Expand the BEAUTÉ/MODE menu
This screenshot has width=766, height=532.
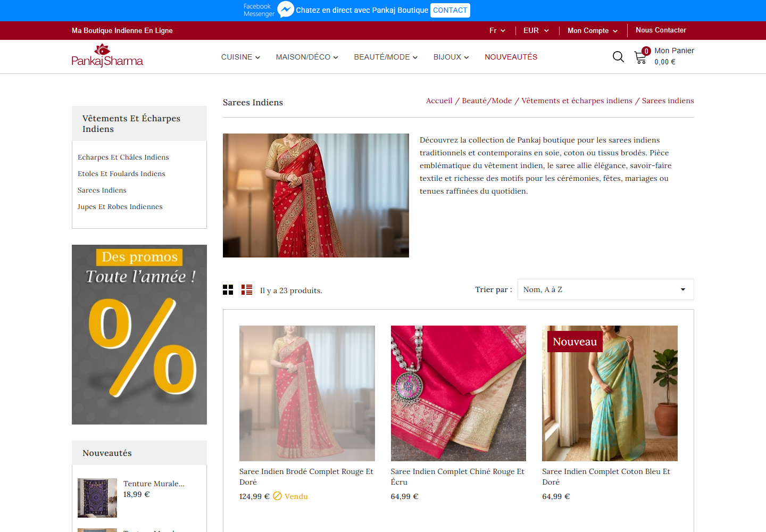(386, 57)
